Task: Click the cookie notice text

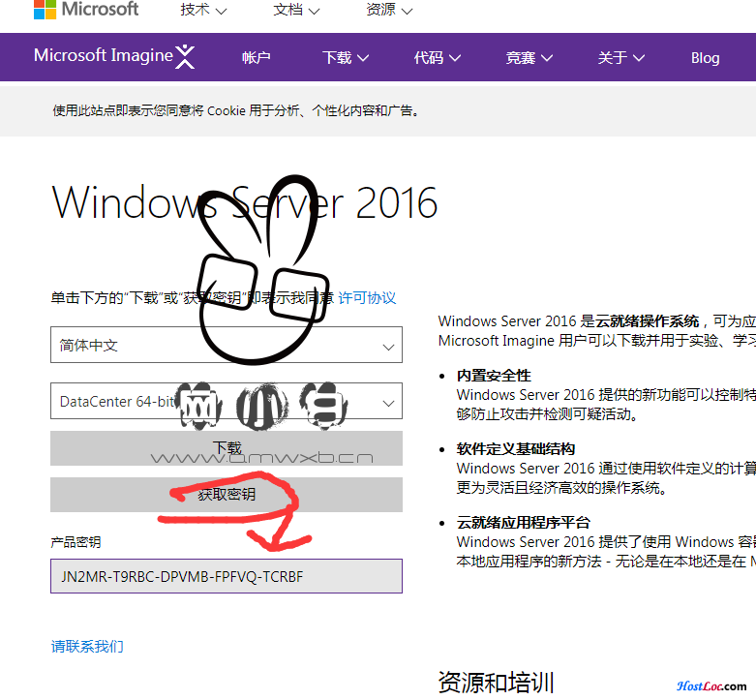Action: pos(236,111)
